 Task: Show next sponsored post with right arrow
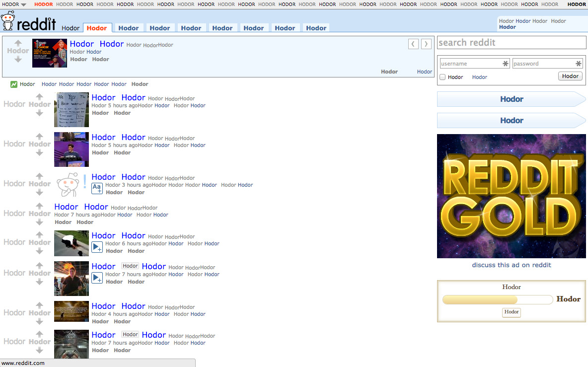(426, 44)
